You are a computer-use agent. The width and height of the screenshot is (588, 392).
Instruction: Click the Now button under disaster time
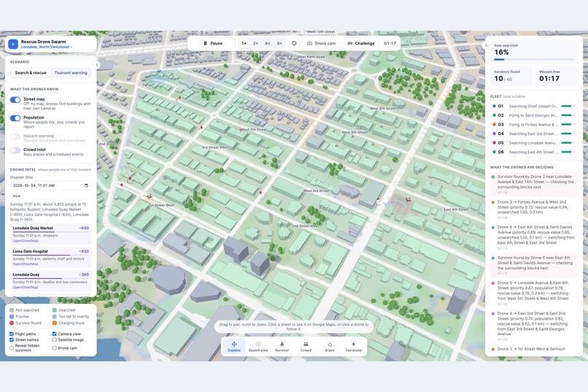[x=17, y=196]
